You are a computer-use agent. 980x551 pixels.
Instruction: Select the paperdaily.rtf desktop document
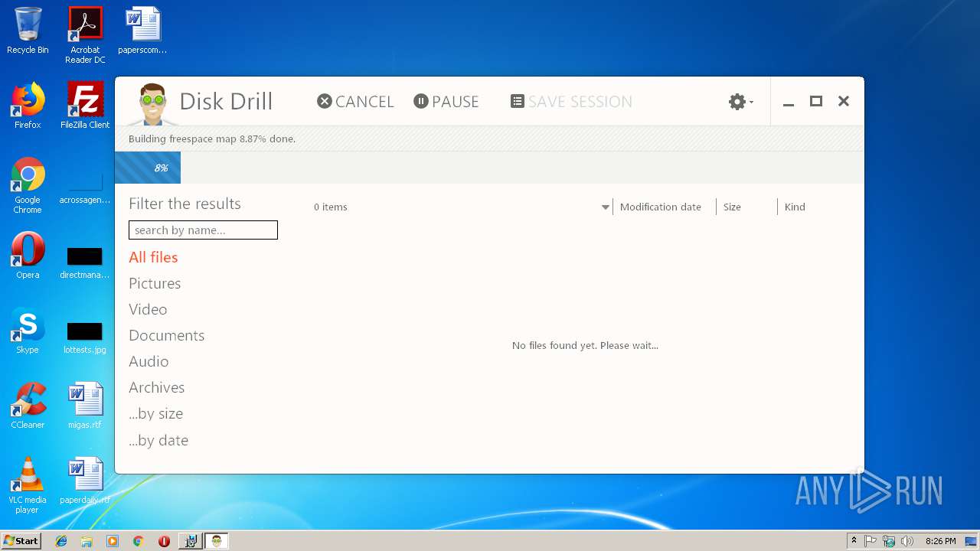pos(85,481)
